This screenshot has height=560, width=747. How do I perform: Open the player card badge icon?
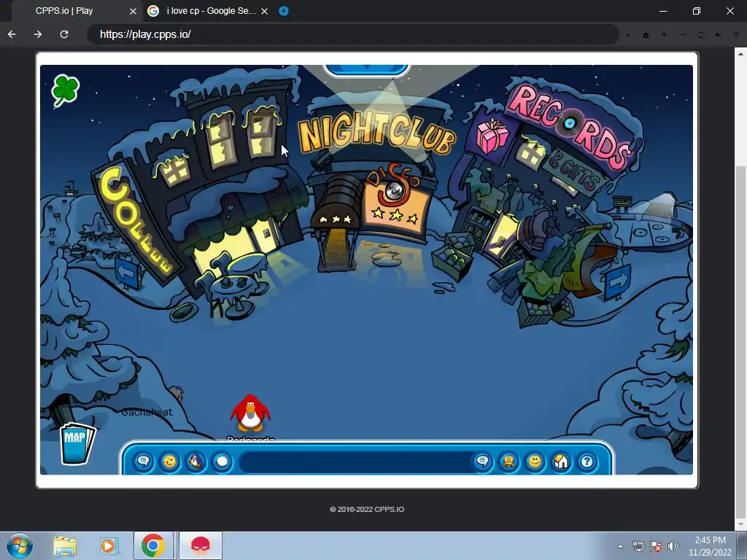508,462
